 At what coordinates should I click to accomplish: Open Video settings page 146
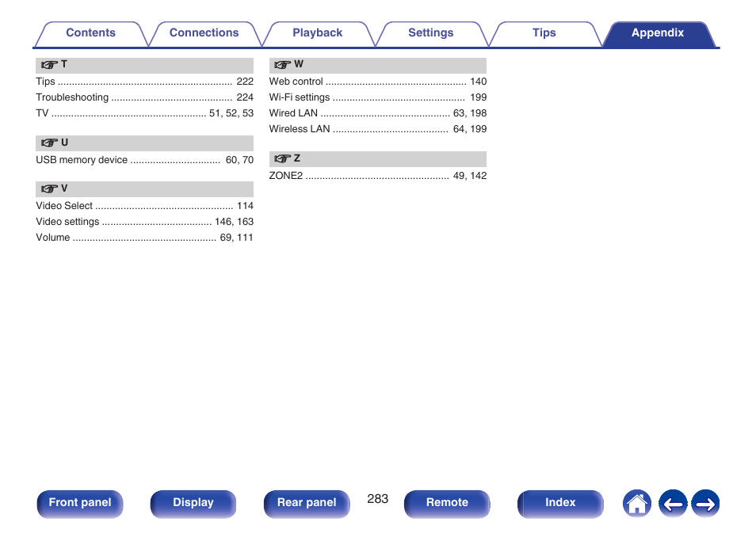click(x=223, y=222)
